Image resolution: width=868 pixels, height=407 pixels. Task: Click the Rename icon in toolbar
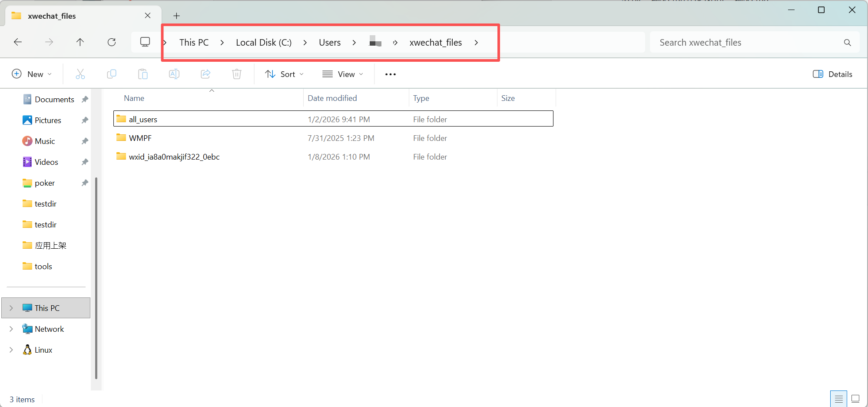174,74
